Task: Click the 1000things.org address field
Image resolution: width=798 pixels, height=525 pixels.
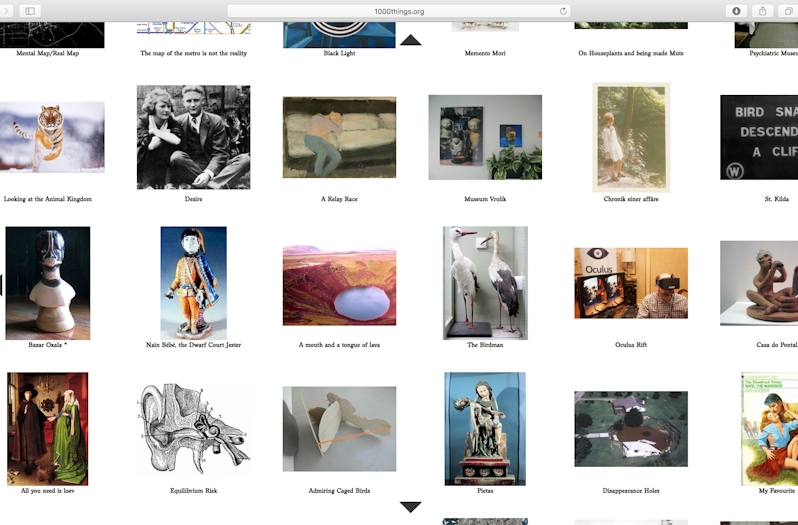Action: pyautogui.click(x=399, y=11)
